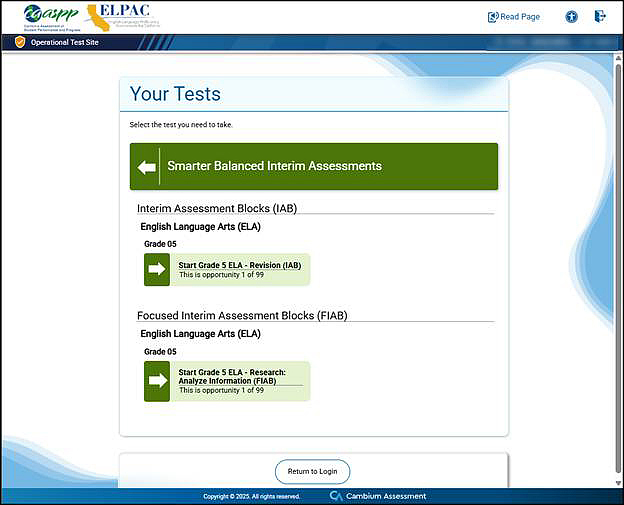
Task: Click the back arrow in green banner
Action: 146,167
